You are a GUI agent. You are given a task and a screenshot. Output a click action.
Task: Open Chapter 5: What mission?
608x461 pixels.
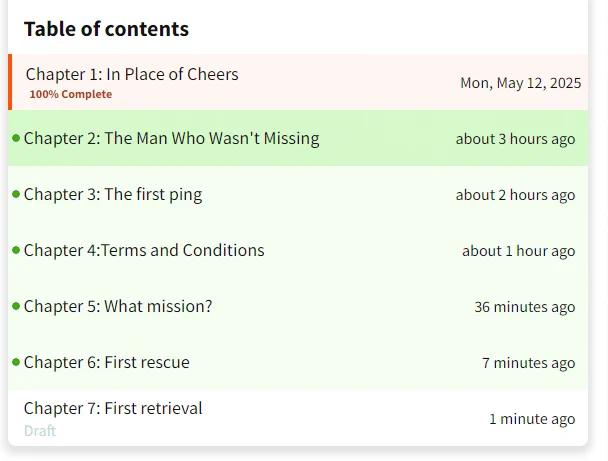298,306
